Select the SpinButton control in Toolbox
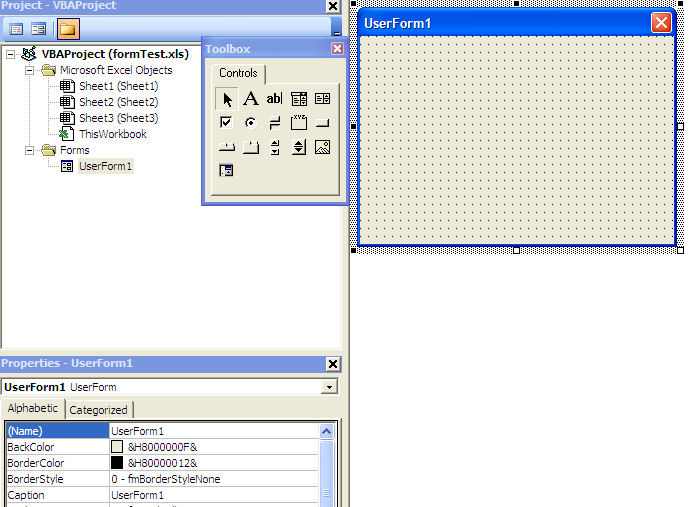The height and width of the screenshot is (507, 692). [299, 147]
